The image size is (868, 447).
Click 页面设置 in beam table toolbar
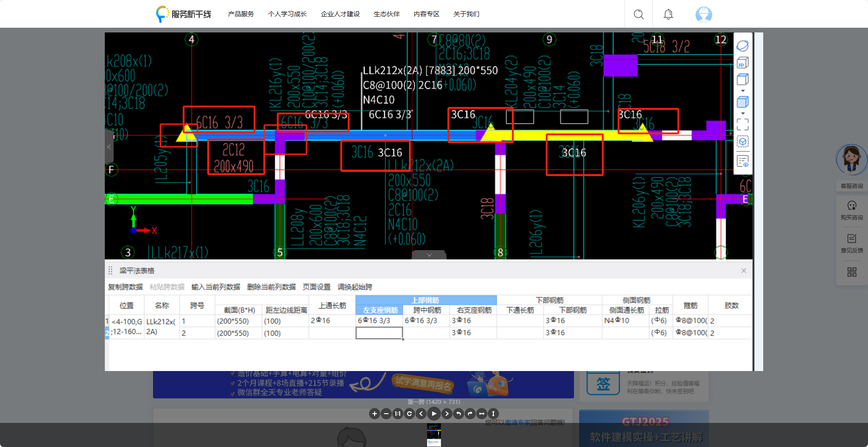coord(317,287)
